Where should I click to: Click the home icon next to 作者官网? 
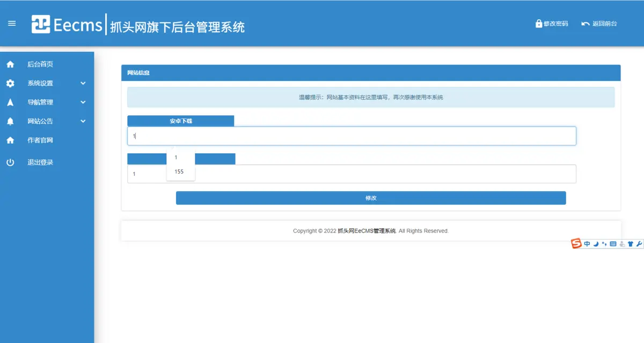click(10, 140)
